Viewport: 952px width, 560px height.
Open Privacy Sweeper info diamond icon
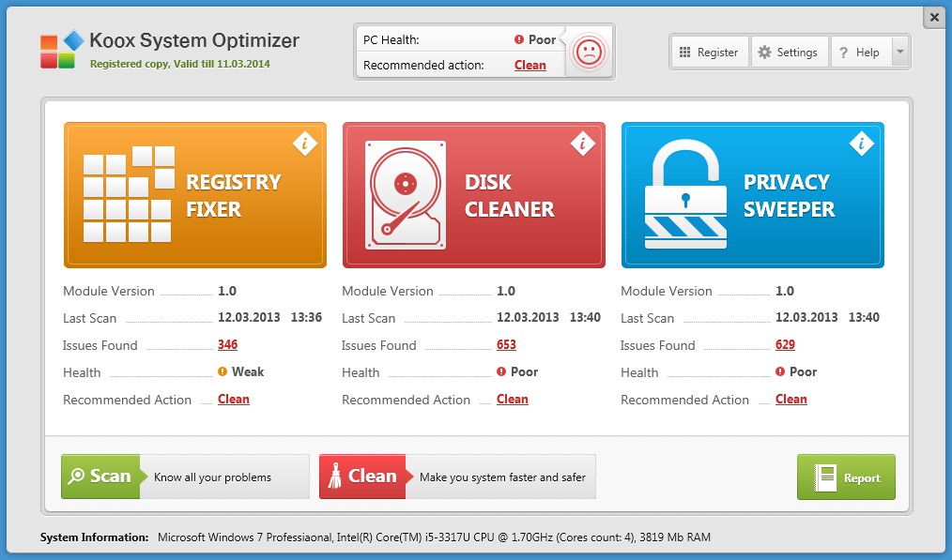coord(862,144)
